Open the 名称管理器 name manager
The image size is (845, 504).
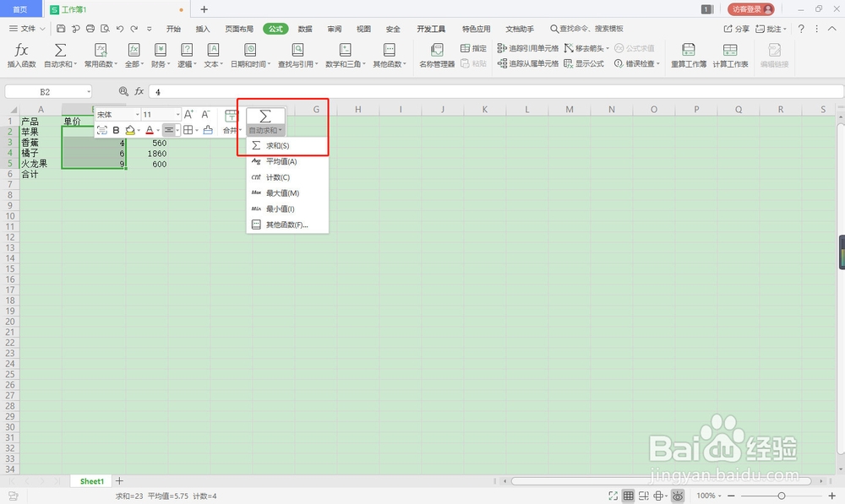437,56
